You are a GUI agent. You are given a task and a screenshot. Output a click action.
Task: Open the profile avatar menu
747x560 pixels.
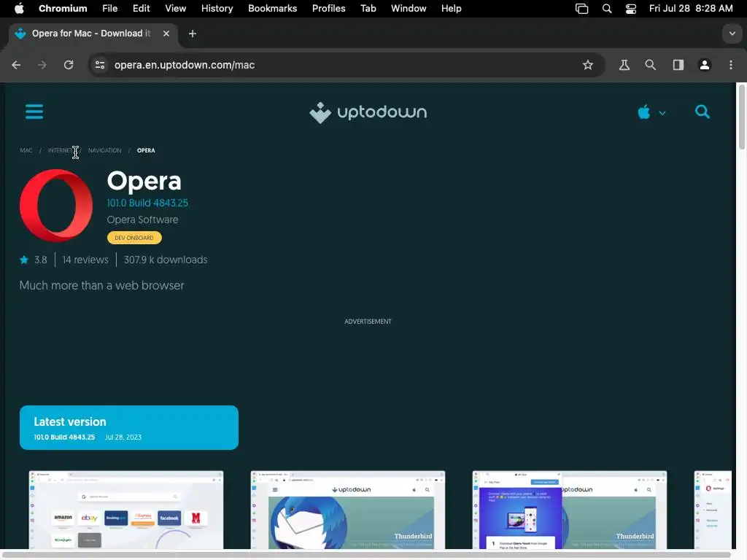(704, 65)
